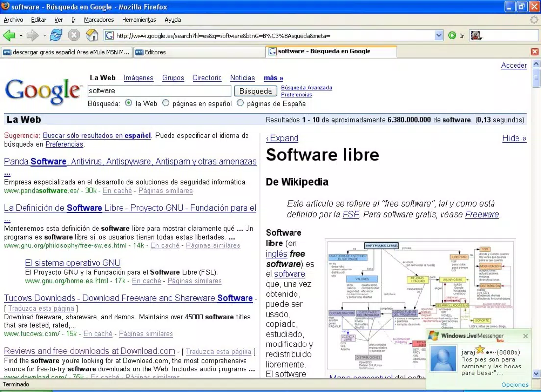This screenshot has width=541, height=392.
Task: Open the Herramientas menu
Action: pyautogui.click(x=139, y=20)
